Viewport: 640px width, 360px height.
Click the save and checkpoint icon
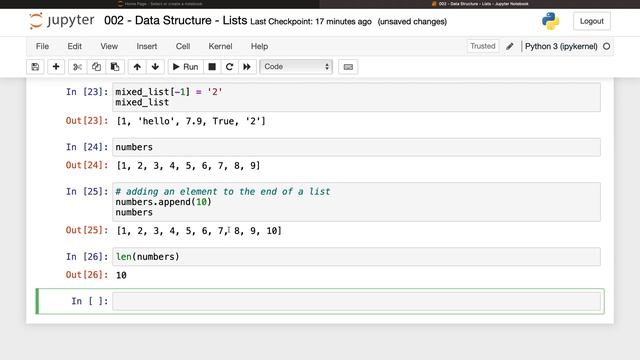point(35,67)
